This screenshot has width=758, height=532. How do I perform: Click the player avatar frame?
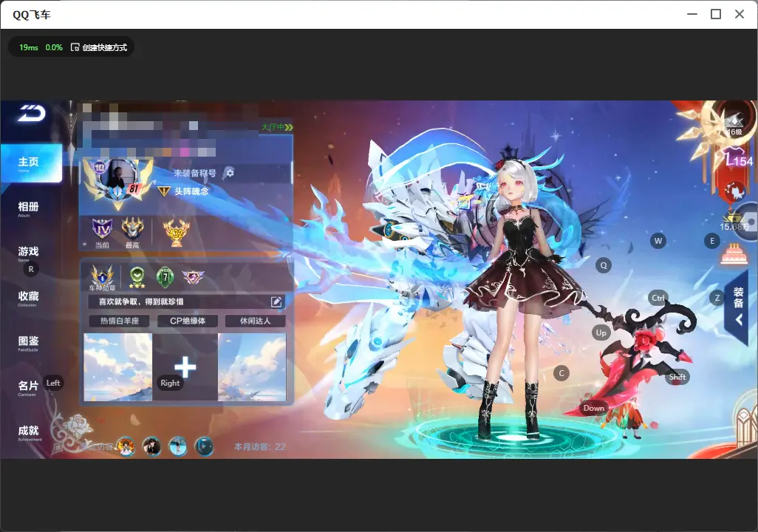117,181
